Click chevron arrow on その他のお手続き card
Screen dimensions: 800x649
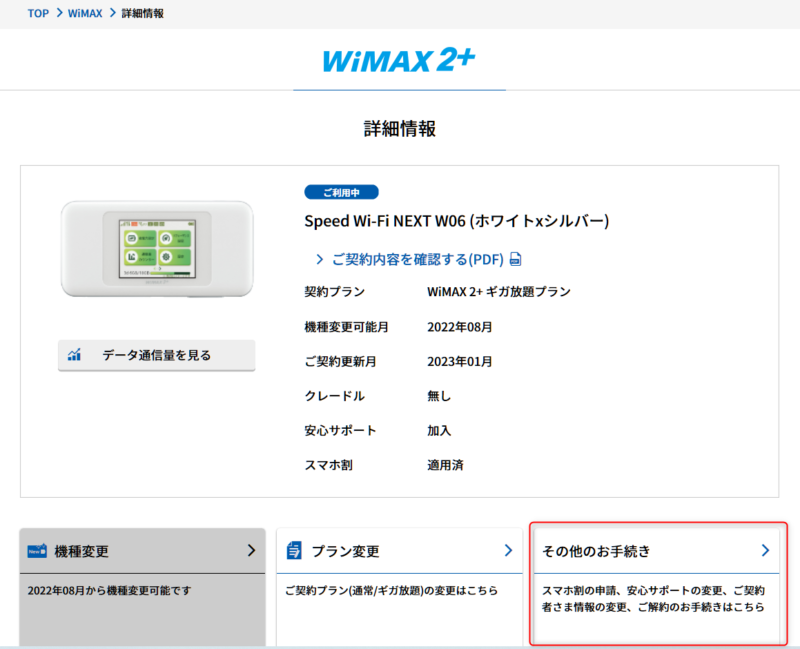[x=765, y=550]
